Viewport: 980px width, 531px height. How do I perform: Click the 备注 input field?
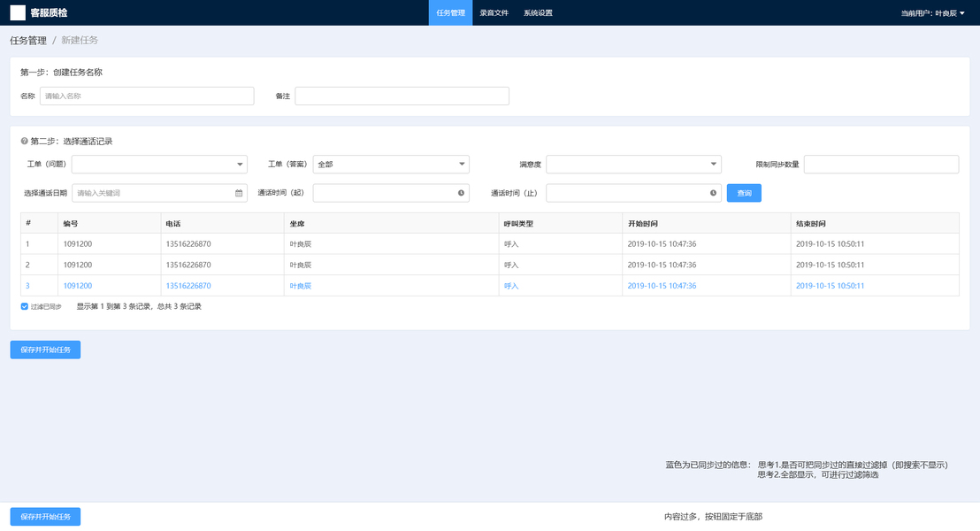pyautogui.click(x=402, y=96)
